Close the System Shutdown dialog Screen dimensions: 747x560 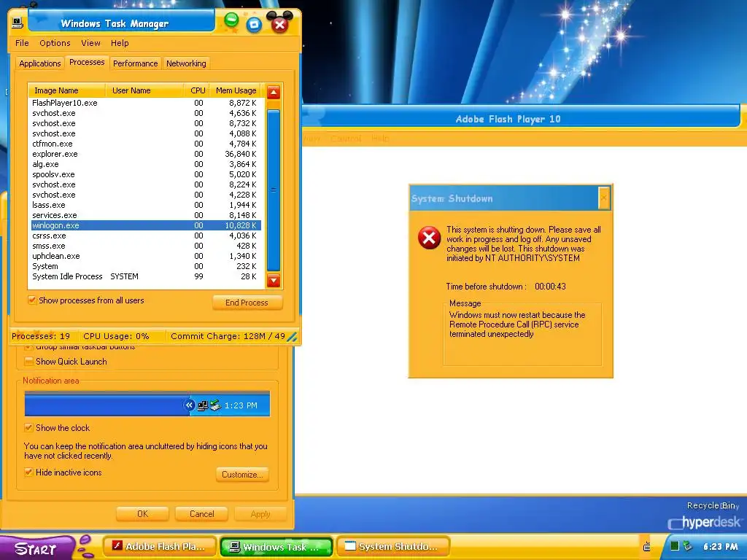point(603,197)
